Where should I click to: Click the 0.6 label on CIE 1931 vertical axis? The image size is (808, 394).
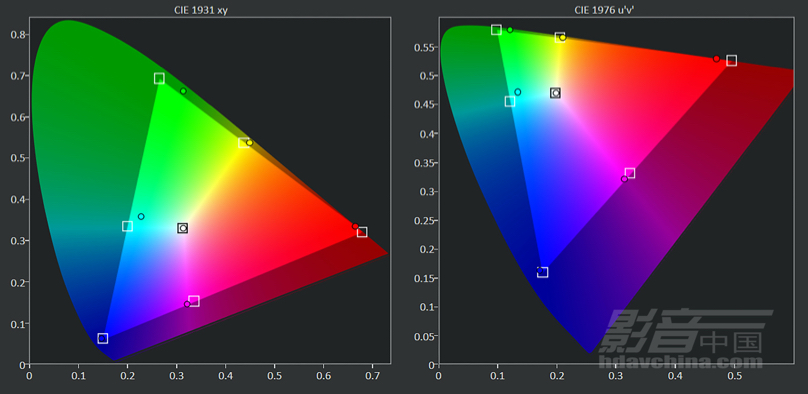coord(17,117)
